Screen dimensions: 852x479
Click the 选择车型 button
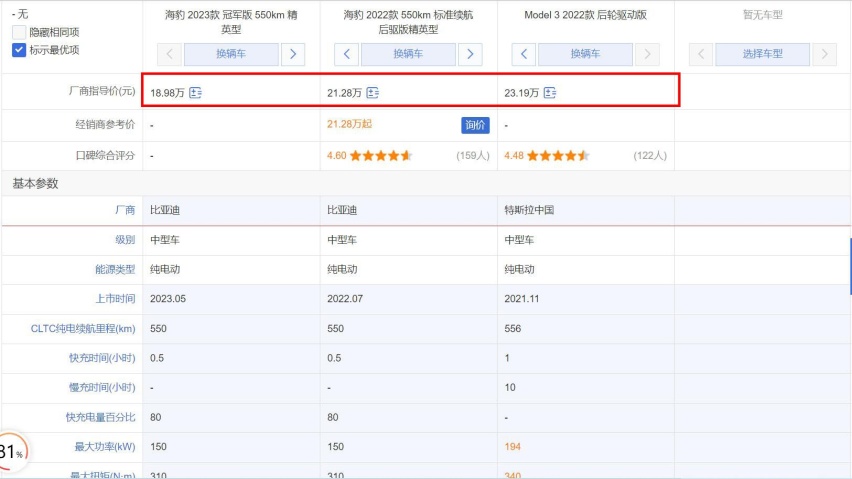[762, 54]
